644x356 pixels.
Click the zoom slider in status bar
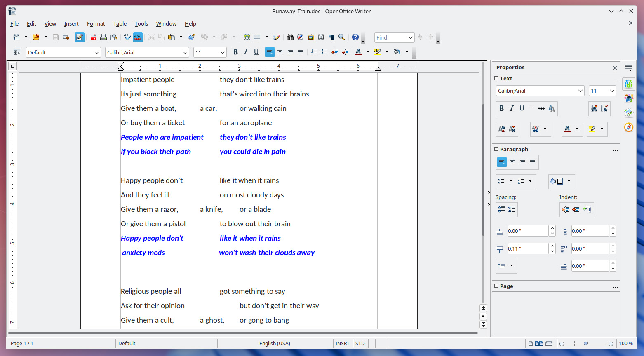pos(585,343)
